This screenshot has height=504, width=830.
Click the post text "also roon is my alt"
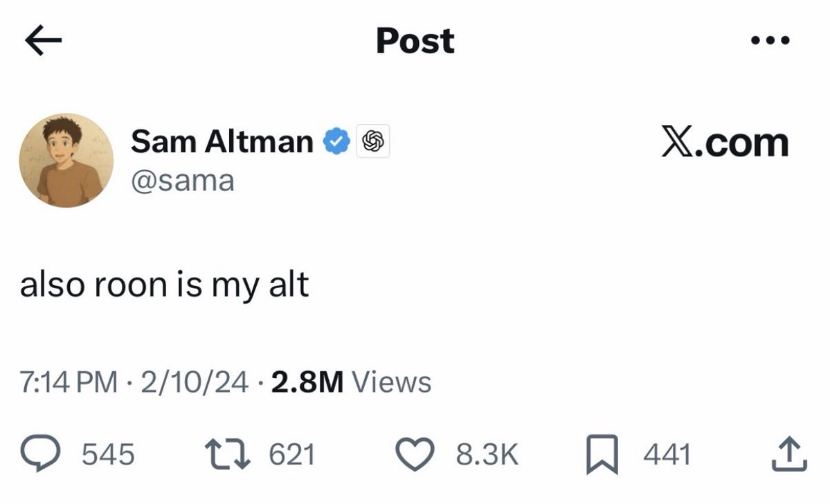click(164, 285)
